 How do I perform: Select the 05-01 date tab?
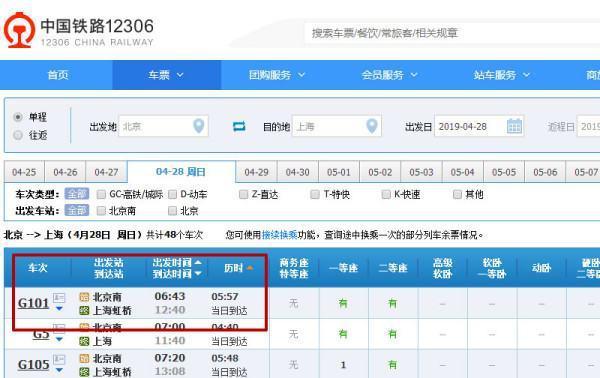(x=339, y=172)
